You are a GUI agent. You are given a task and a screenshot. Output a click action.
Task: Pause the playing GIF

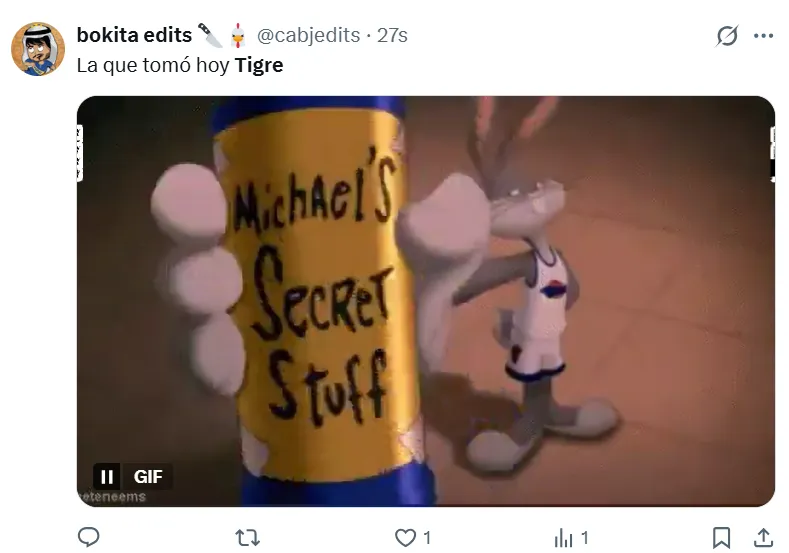point(107,477)
